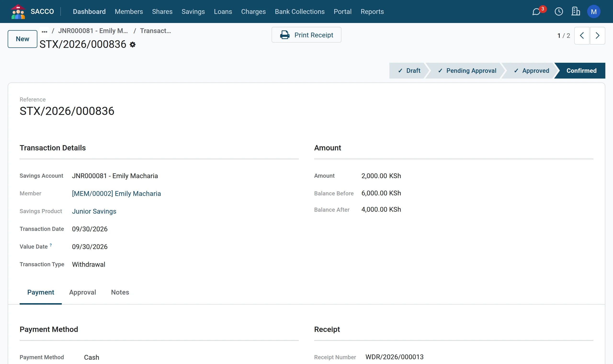Screen dimensions: 613x364
Task: Click the gear actions icon beside STX/2026/000836
Action: point(132,45)
